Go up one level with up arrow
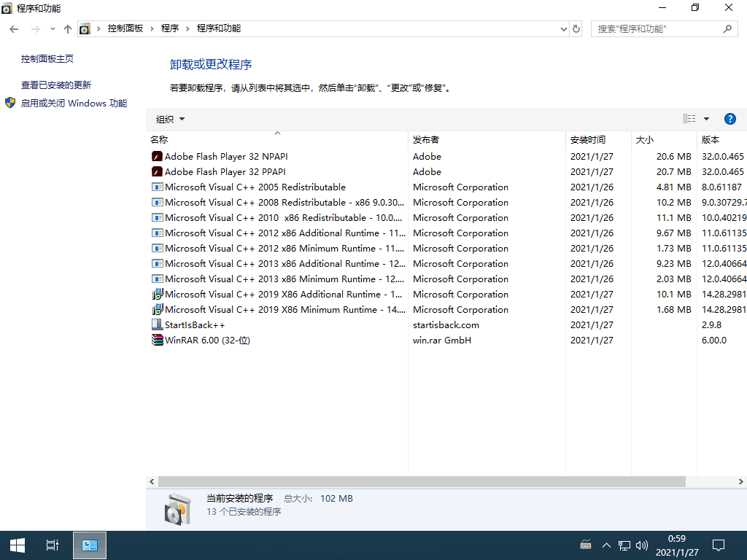 68,29
